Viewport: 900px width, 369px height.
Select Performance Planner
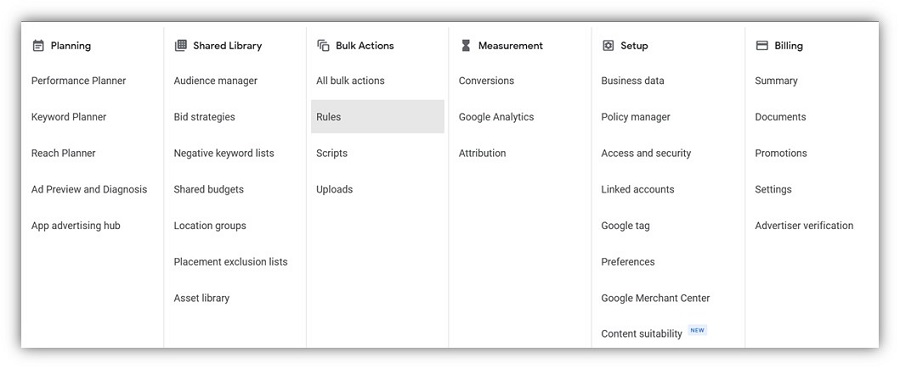pos(79,81)
